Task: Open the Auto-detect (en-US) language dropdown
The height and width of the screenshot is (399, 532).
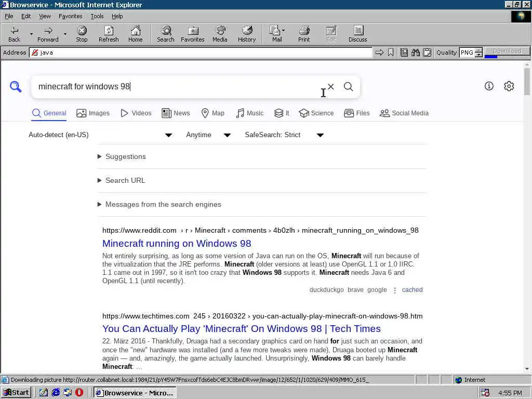Action: (x=100, y=135)
